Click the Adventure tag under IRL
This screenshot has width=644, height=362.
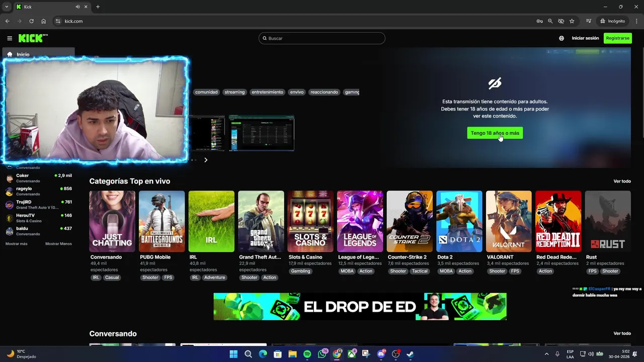tap(214, 278)
